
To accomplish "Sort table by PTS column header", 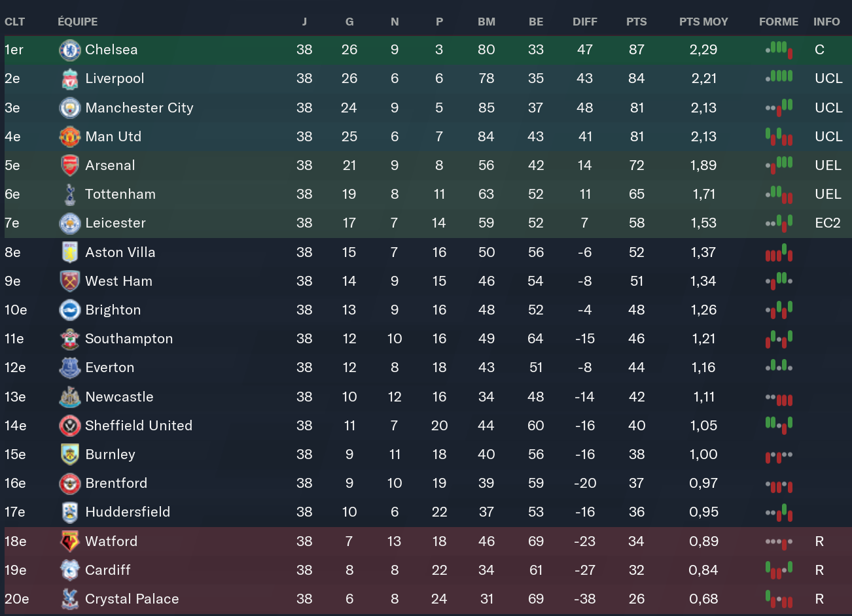I will 636,22.
